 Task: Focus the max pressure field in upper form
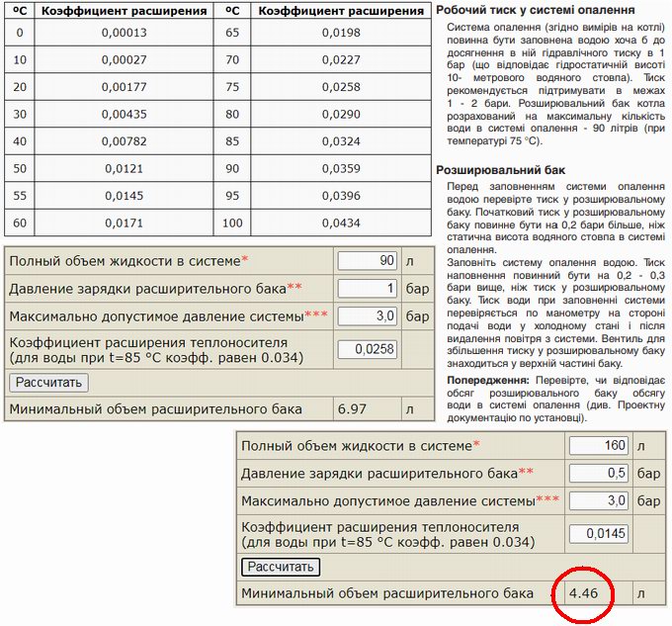coord(368,316)
